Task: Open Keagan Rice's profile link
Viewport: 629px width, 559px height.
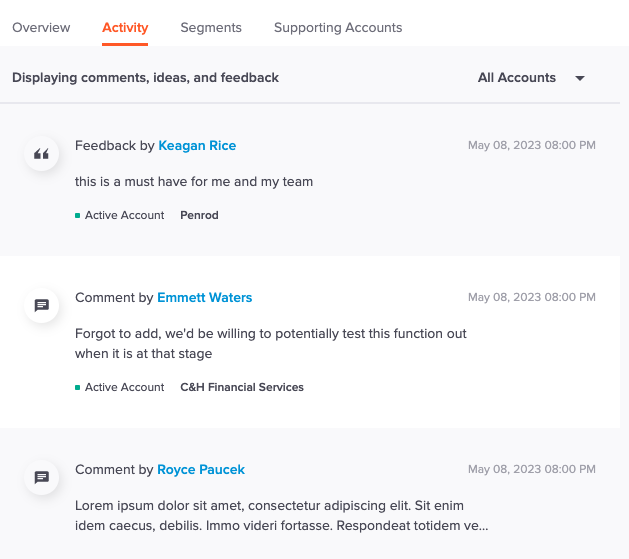Action: pyautogui.click(x=197, y=146)
